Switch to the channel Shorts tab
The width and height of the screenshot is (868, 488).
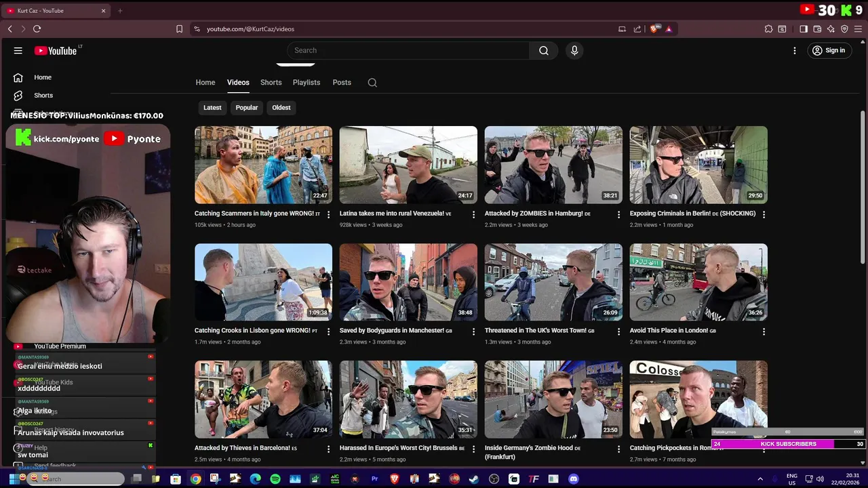pos(271,83)
